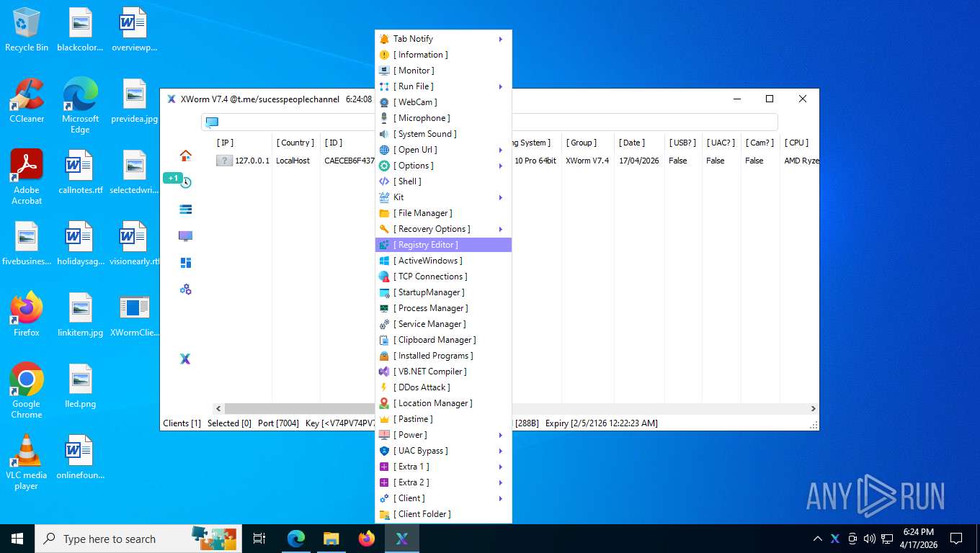Viewport: 980px width, 553px height.
Task: Click the XWorm logo in sidebar
Action: (185, 359)
